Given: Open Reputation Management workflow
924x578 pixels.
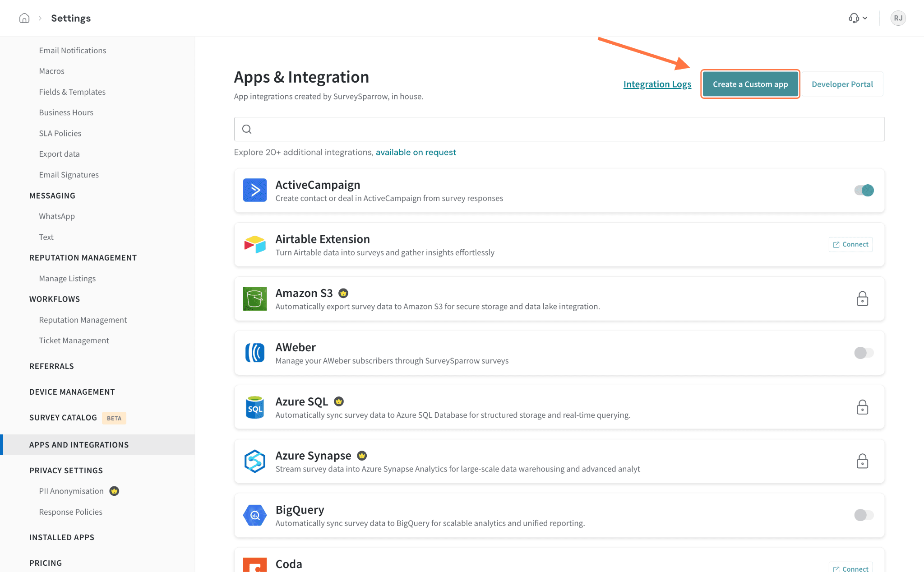Looking at the screenshot, I should point(83,320).
